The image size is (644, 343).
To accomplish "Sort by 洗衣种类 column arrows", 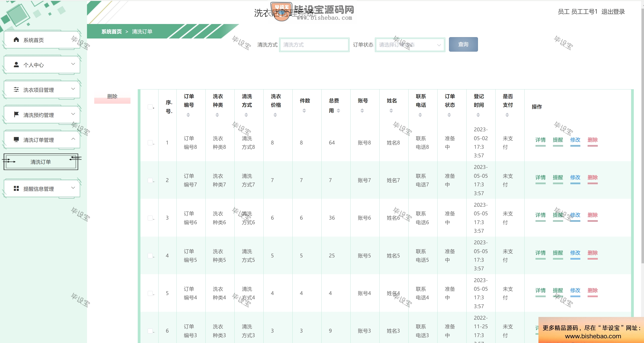I will point(217,115).
